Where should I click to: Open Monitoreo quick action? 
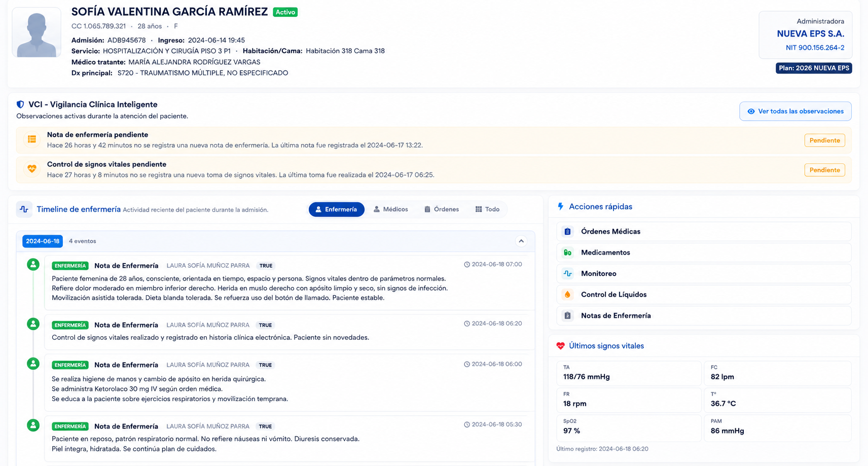pyautogui.click(x=704, y=274)
